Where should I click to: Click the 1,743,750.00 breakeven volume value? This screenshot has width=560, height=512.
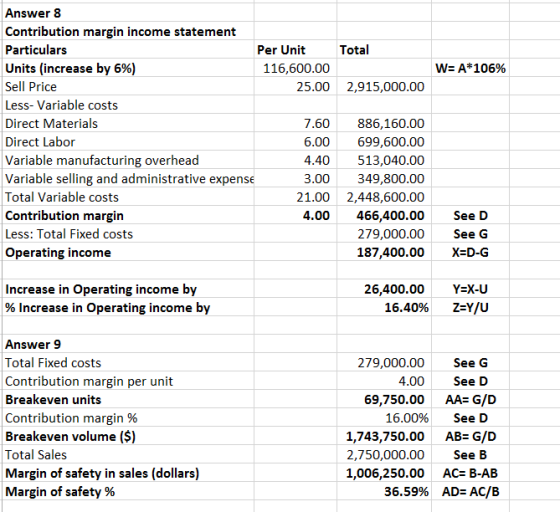(x=385, y=437)
